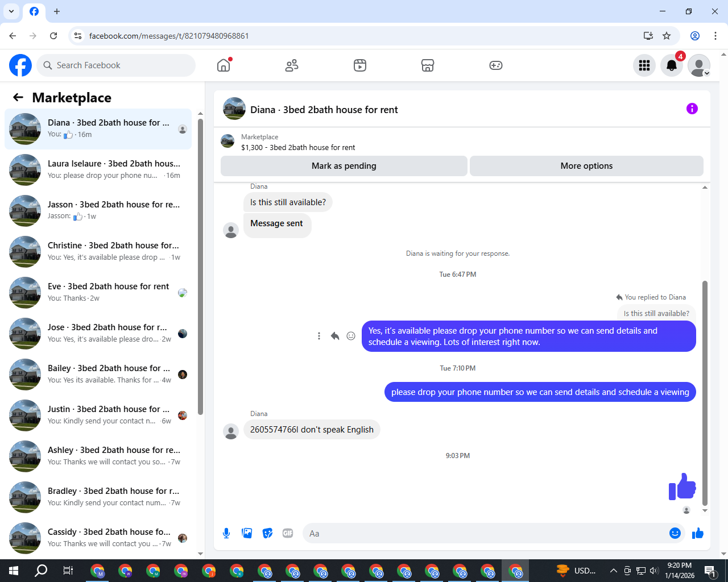The height and width of the screenshot is (582, 728).
Task: View site information icon
Action: click(x=78, y=36)
